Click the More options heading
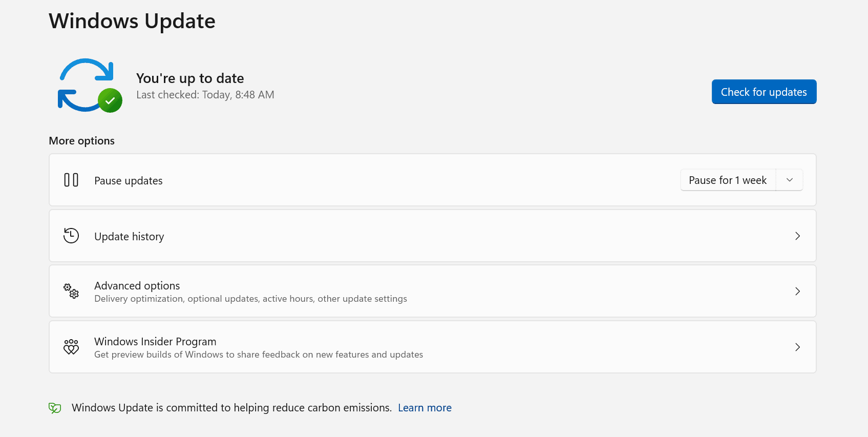 tap(81, 141)
